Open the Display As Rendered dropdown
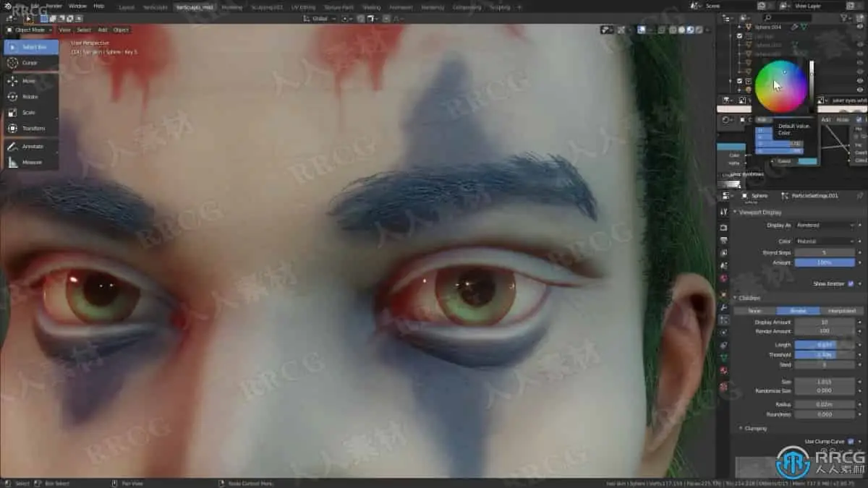868x488 pixels. tap(825, 225)
